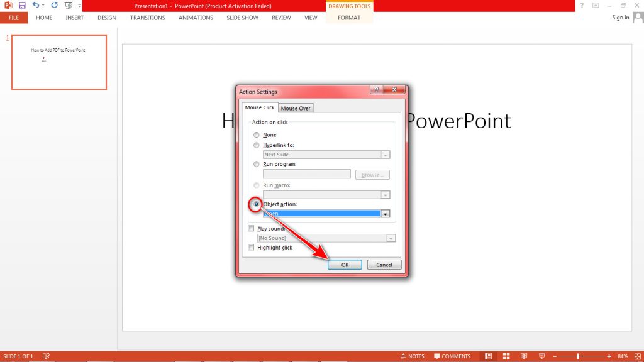The height and width of the screenshot is (362, 644).
Task: Open the DRAWING TOOLS FORMAT tab
Action: (x=349, y=18)
